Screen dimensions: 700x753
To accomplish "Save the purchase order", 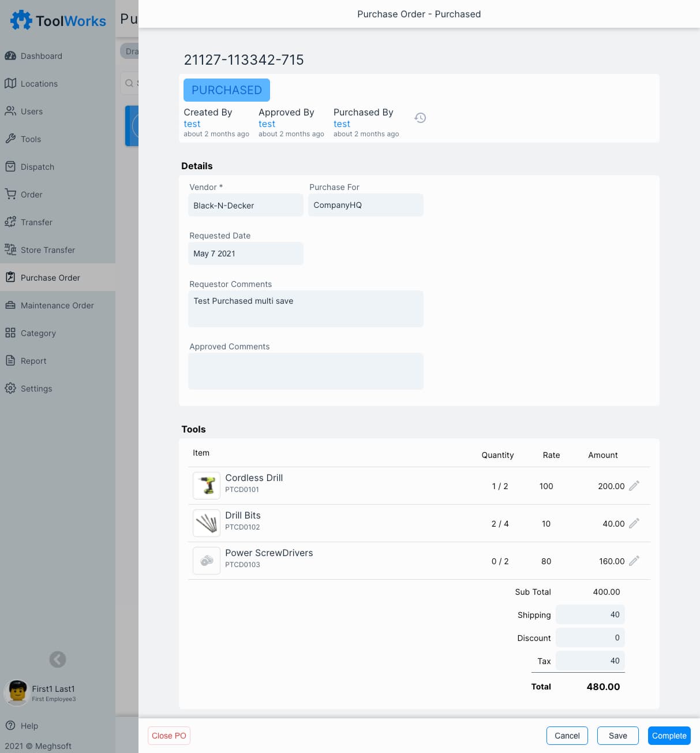I will click(x=617, y=736).
